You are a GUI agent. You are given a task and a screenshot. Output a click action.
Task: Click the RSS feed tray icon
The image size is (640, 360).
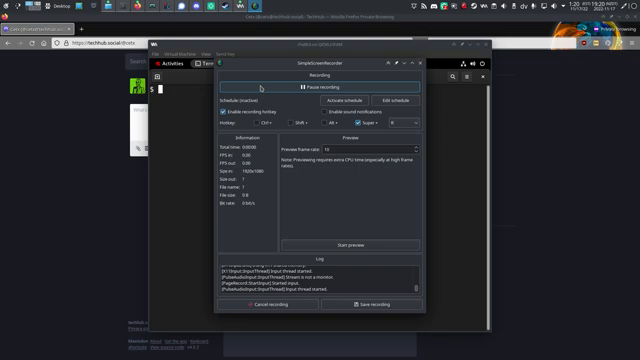(x=424, y=6)
